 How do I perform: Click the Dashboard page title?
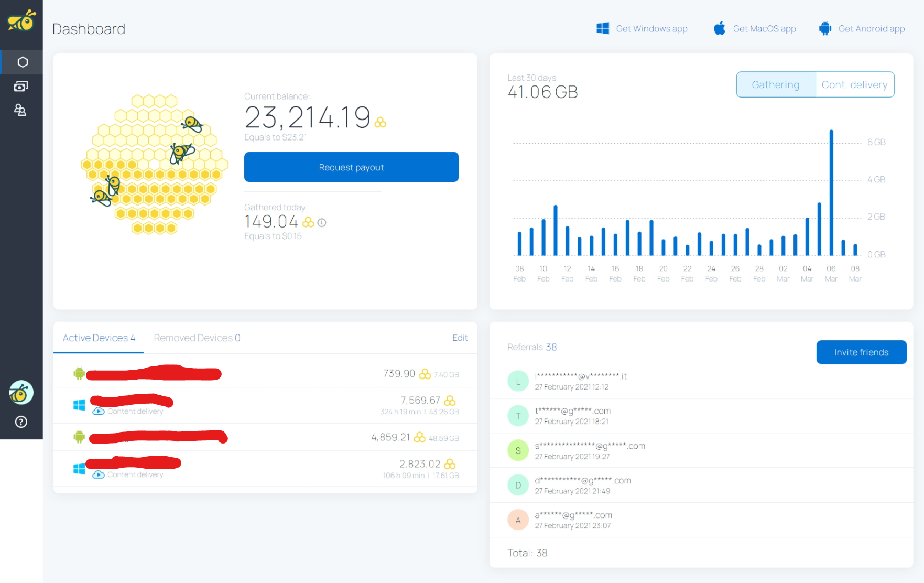pos(89,29)
